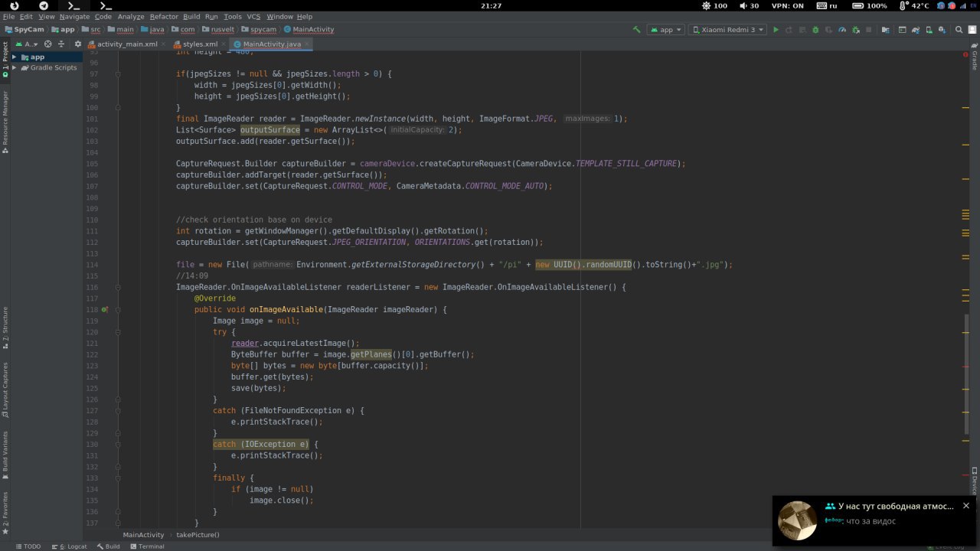Open the app run configuration dropdown
Image resolution: width=980 pixels, height=551 pixels.
(x=665, y=30)
